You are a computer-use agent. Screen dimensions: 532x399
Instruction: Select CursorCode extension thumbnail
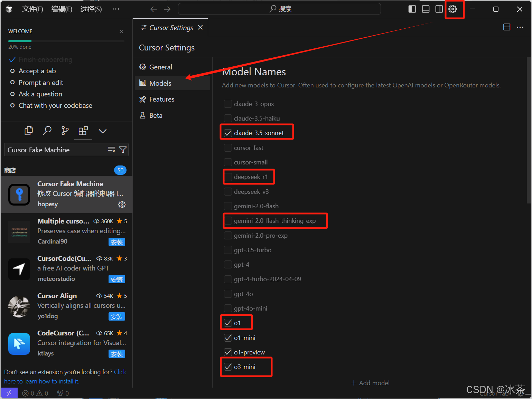coord(19,269)
